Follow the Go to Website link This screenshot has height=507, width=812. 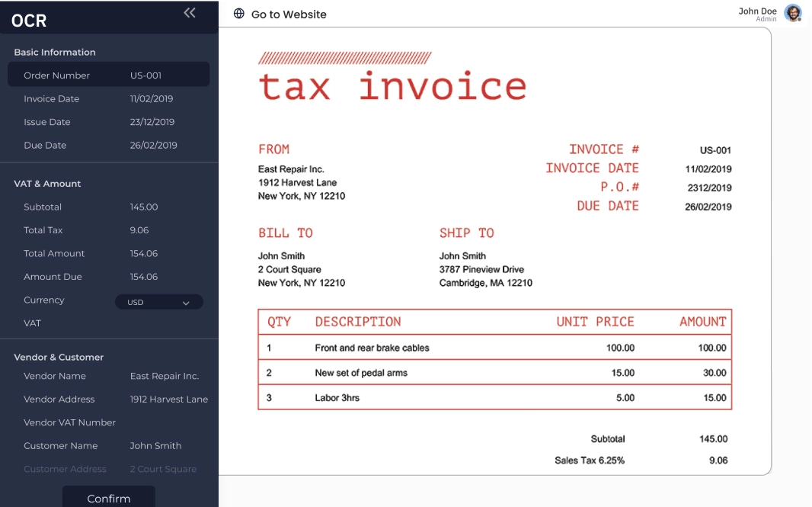pyautogui.click(x=289, y=14)
